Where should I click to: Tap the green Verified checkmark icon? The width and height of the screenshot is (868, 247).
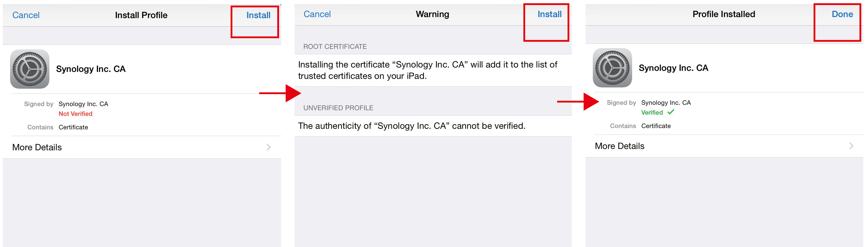click(x=671, y=112)
